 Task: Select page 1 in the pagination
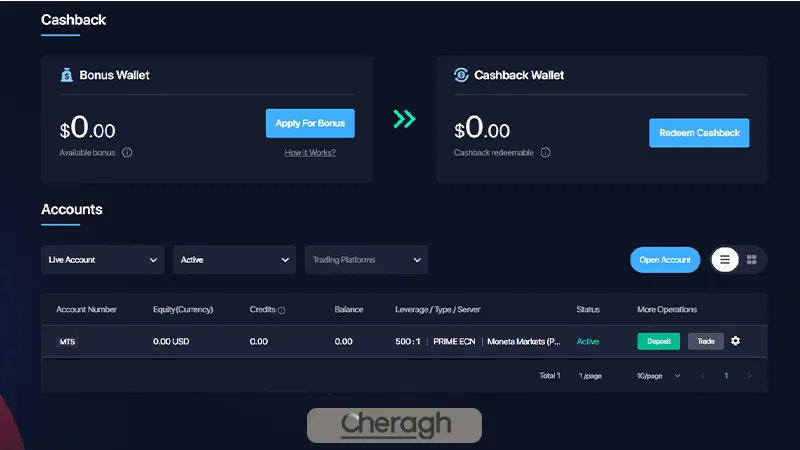click(726, 376)
